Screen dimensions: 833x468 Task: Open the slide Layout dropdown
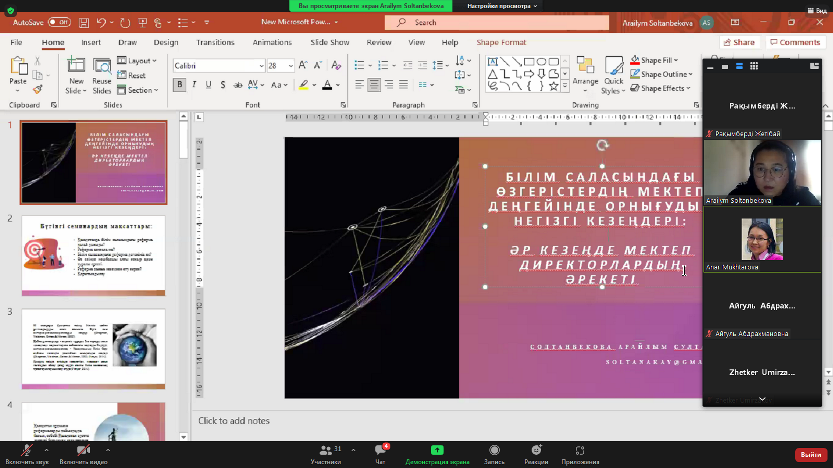click(x=140, y=61)
